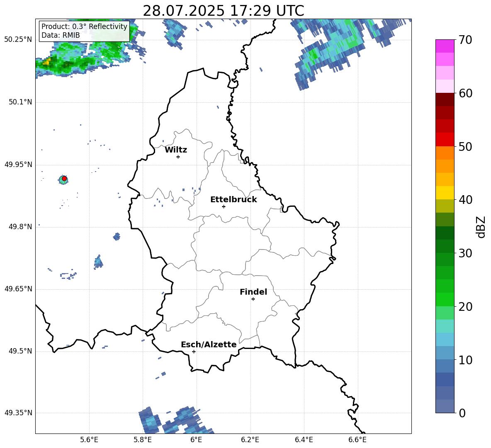This screenshot has width=491, height=448.
Task: Click the title 28.07.2025 17:29 UTC
Action: [223, 11]
